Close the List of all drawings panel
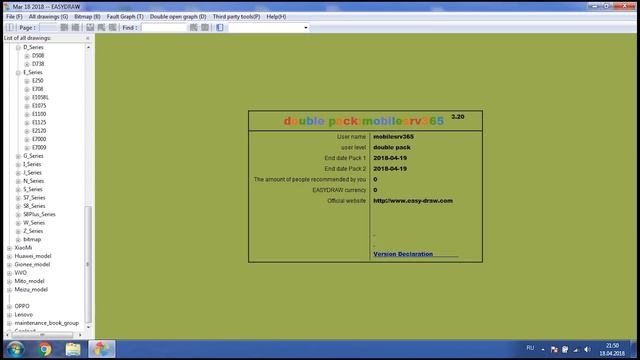Image resolution: width=640 pixels, height=360 pixels. tap(88, 38)
